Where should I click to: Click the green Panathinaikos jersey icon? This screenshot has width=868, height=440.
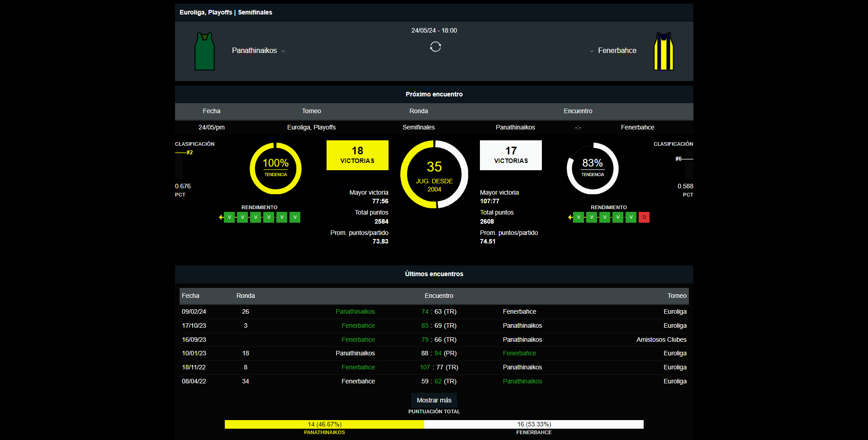tap(204, 51)
